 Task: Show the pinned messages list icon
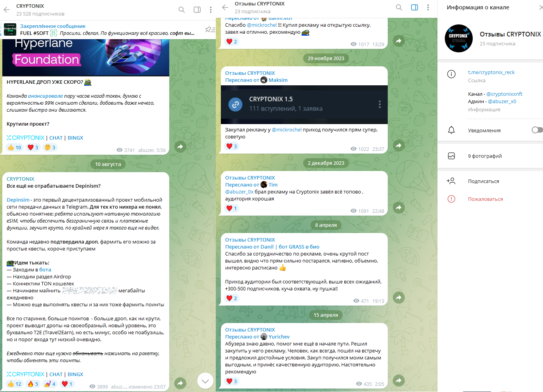210,29
